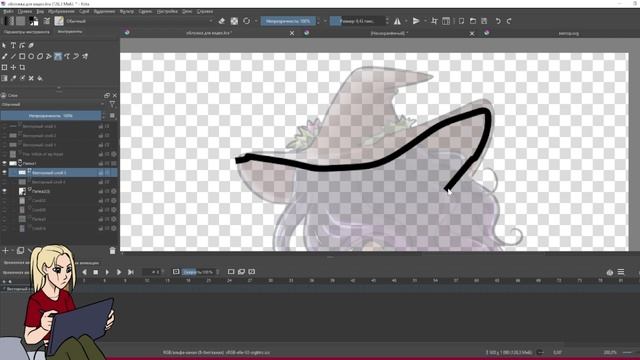640x360 pixels.
Task: Select the shape selection arrow tool
Action: point(4,45)
